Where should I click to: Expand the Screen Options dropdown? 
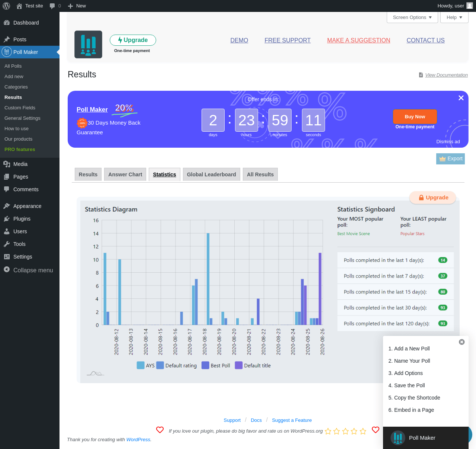pyautogui.click(x=412, y=17)
